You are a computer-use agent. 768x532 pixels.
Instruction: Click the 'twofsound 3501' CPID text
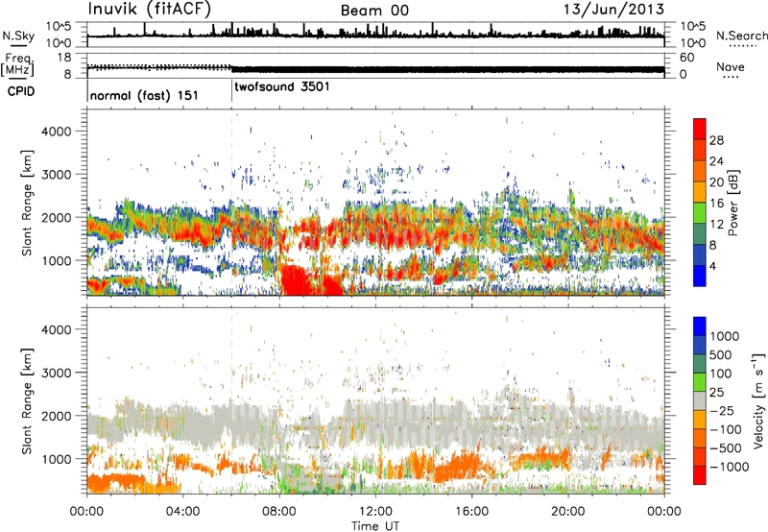tap(282, 86)
